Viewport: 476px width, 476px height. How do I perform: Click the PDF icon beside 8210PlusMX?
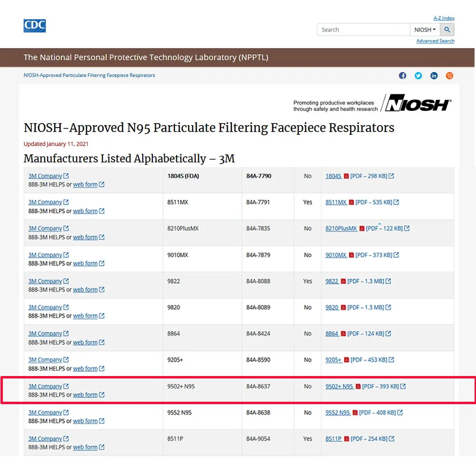click(x=362, y=228)
